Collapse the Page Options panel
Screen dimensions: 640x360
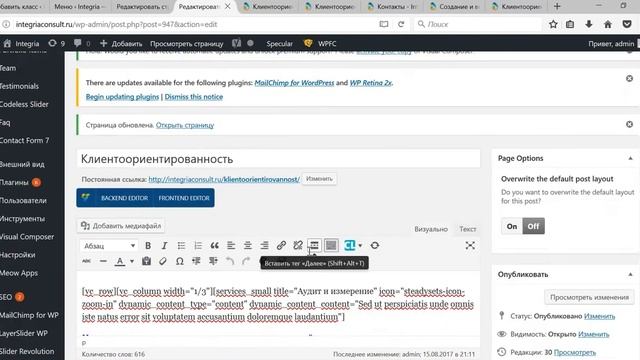tap(630, 158)
